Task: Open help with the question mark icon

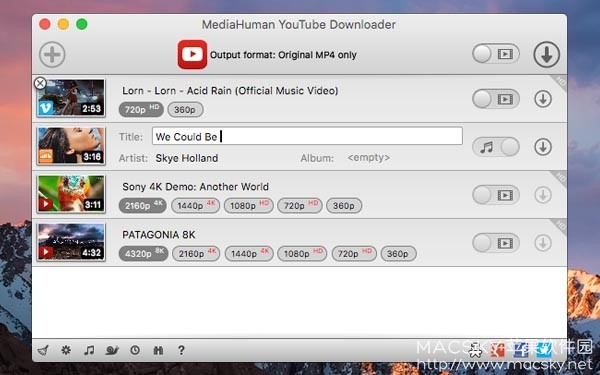Action: (x=181, y=350)
